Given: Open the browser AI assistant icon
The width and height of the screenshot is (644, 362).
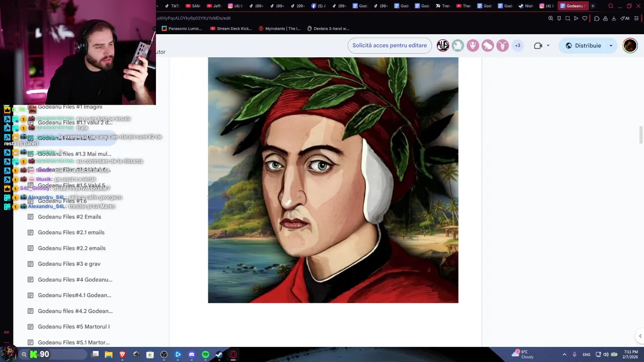Looking at the screenshot, I should (625, 18).
